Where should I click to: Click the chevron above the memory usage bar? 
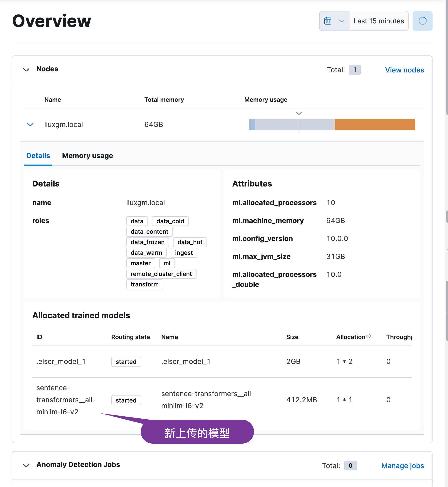(299, 113)
